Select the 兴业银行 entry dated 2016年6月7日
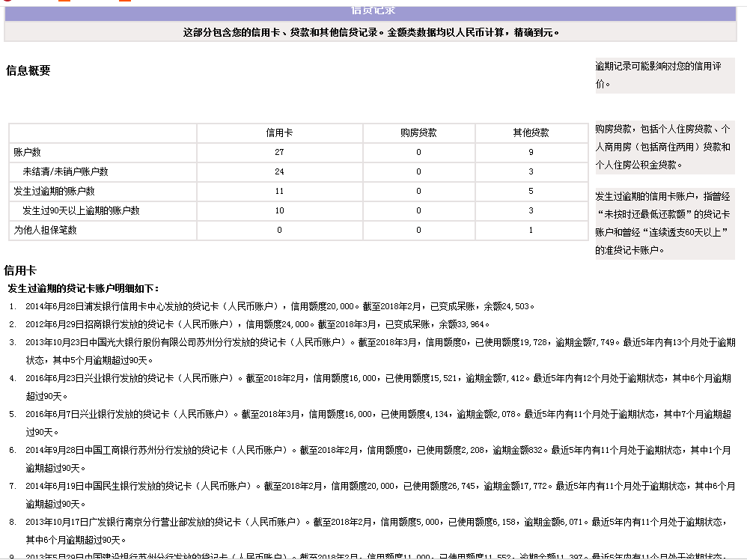The image size is (747, 560). point(378,423)
